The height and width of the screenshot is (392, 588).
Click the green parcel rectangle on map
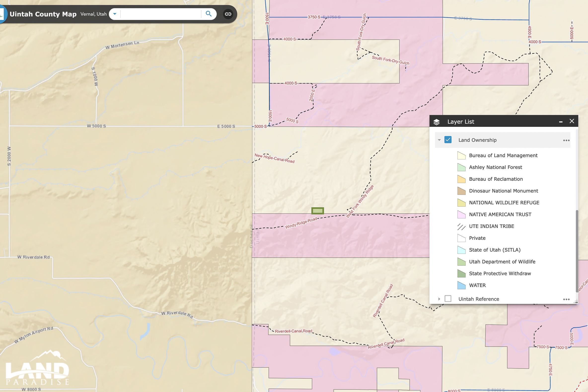(318, 211)
